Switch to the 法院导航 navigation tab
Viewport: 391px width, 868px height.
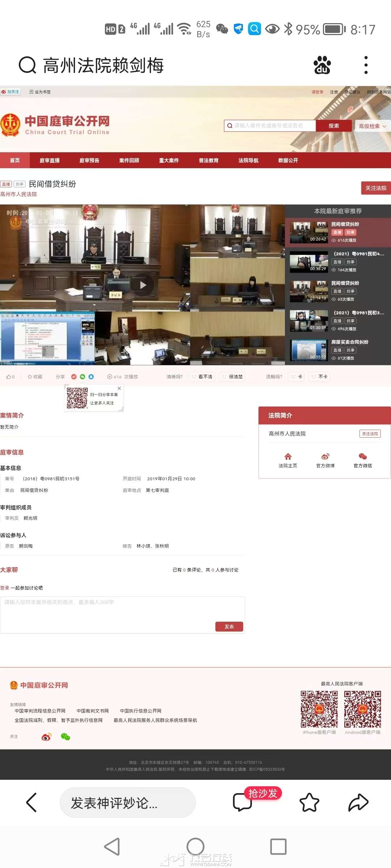pos(248,160)
